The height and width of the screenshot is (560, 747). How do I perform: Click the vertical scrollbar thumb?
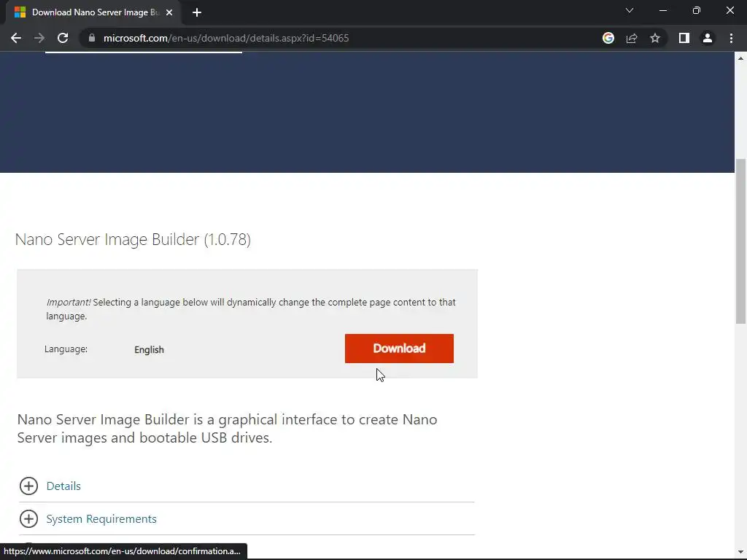click(740, 241)
